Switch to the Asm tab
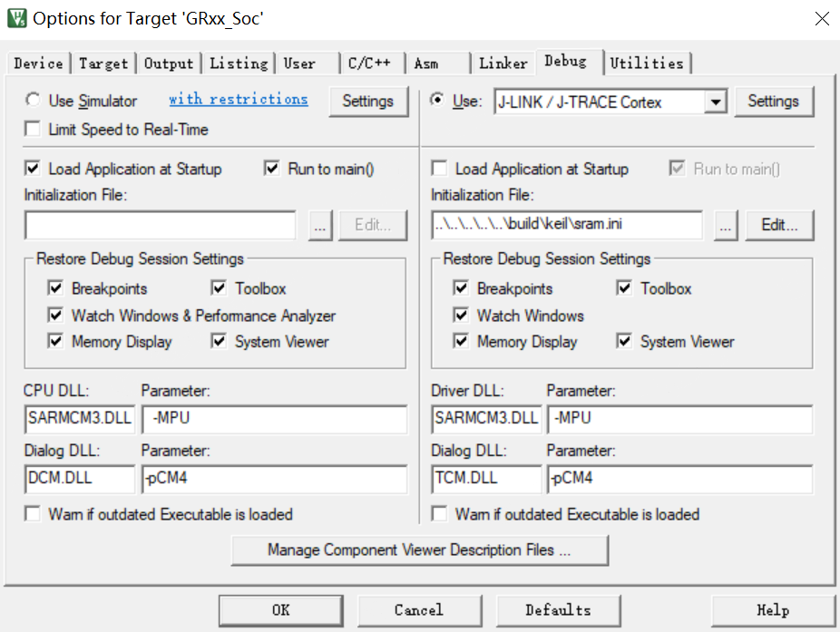 point(439,63)
